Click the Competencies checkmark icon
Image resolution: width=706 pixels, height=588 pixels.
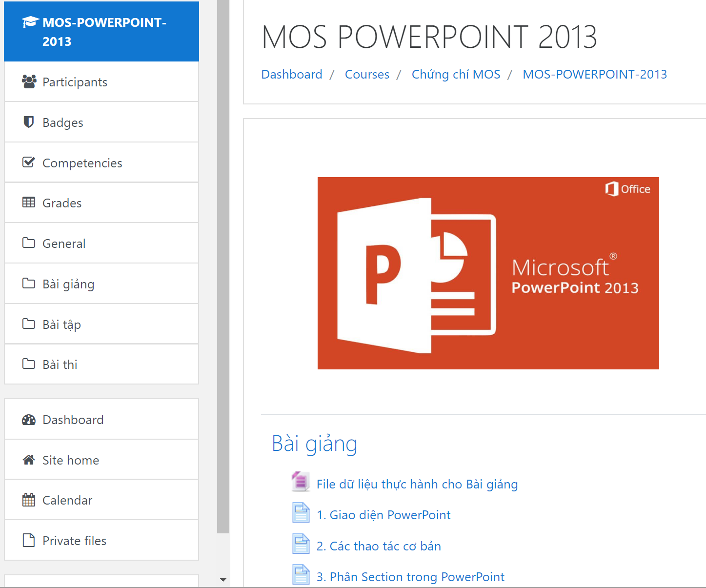[x=29, y=162]
